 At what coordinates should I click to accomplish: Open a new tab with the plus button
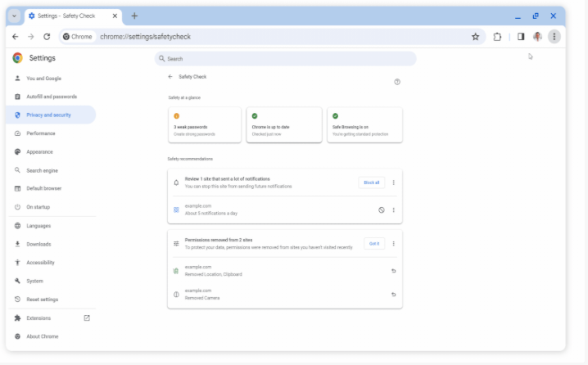[134, 16]
